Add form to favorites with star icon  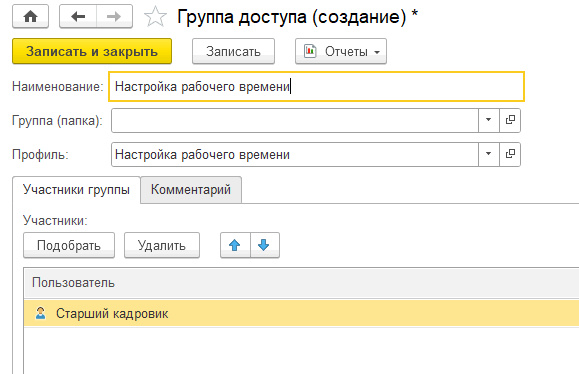155,17
